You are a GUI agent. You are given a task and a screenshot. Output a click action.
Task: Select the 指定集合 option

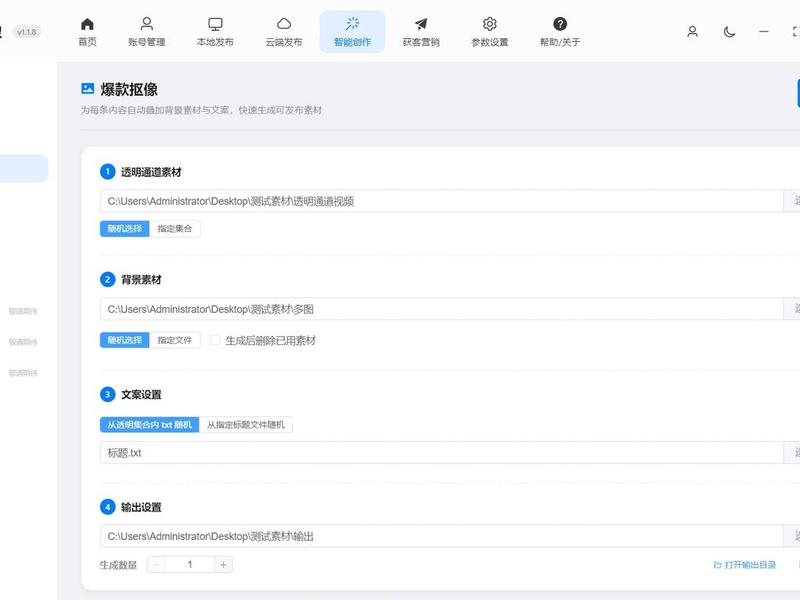point(174,229)
